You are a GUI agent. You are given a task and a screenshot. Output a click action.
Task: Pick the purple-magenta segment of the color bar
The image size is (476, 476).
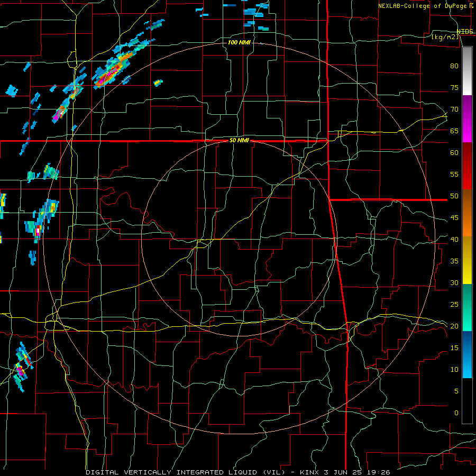pyautogui.click(x=467, y=119)
